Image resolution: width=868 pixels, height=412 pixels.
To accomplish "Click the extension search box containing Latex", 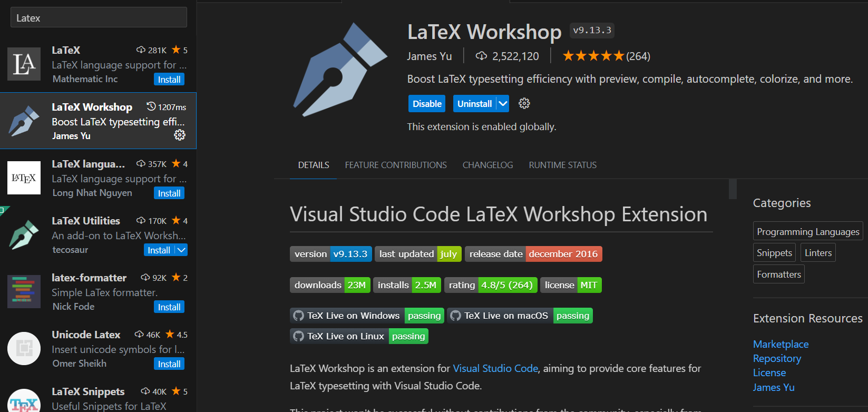I will (x=99, y=17).
